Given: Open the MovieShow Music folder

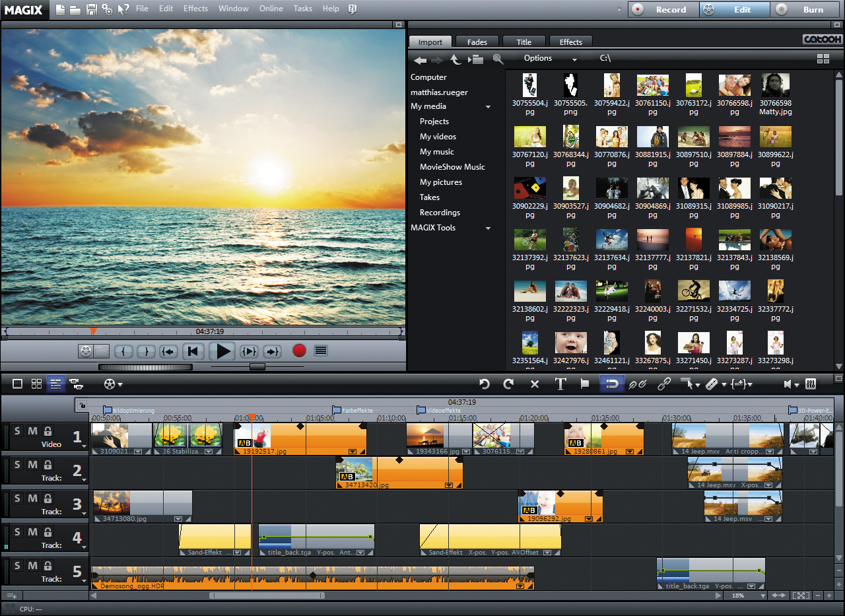Looking at the screenshot, I should click(x=452, y=167).
